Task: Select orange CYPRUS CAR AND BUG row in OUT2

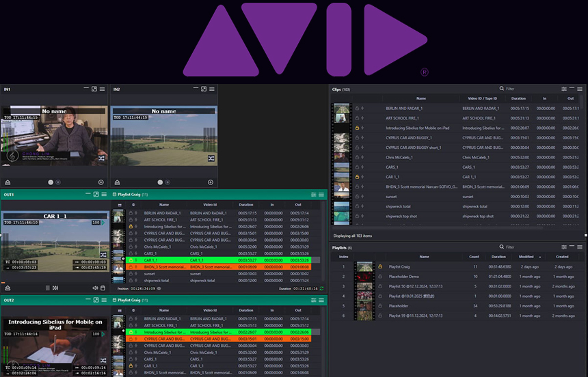Action: (219, 339)
